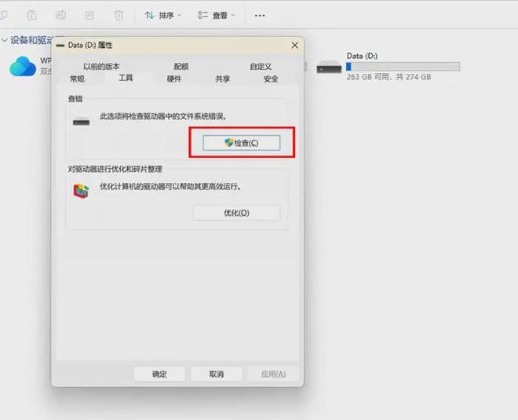Viewport: 518px width, 420px height.
Task: Open the 排序 sort dropdown
Action: click(x=163, y=15)
